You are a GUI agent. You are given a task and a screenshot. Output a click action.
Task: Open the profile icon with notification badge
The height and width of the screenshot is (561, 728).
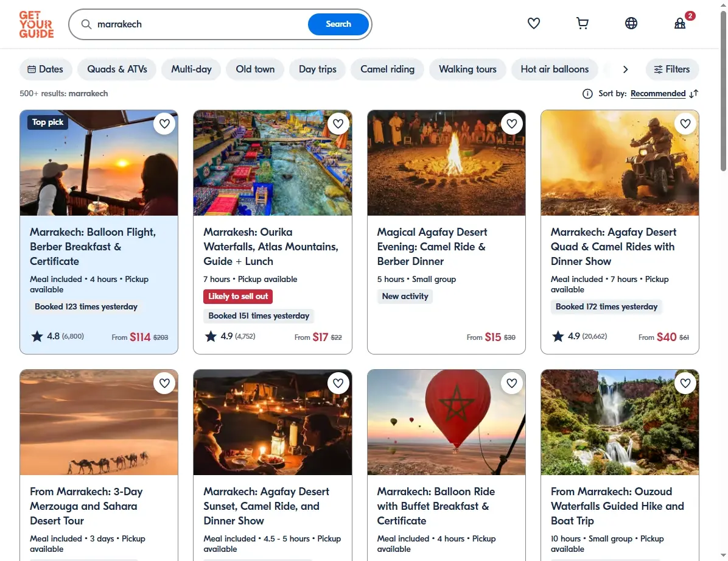tap(680, 23)
